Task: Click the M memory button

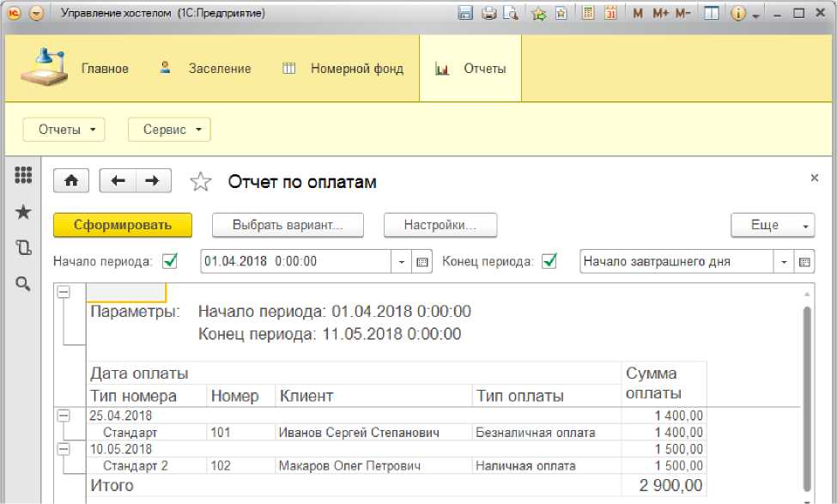Action: point(637,14)
